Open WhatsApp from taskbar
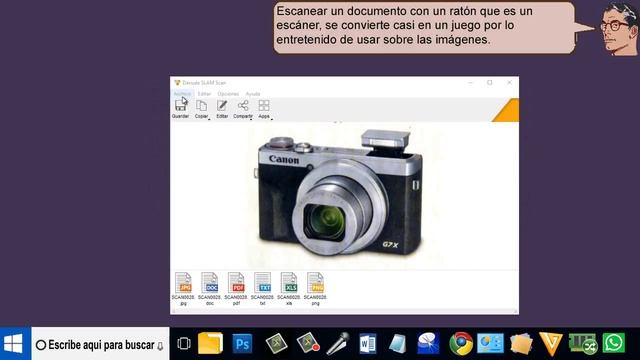The width and height of the screenshot is (640, 360). tap(614, 343)
